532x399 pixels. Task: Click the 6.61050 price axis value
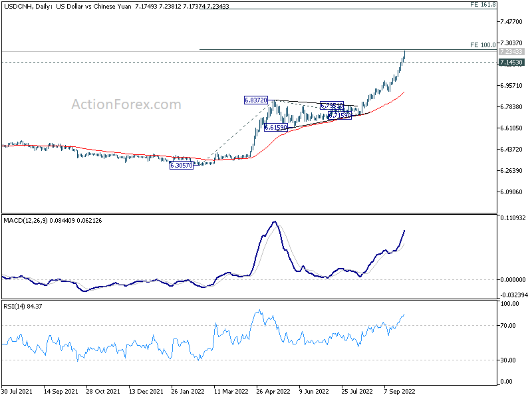click(511, 128)
